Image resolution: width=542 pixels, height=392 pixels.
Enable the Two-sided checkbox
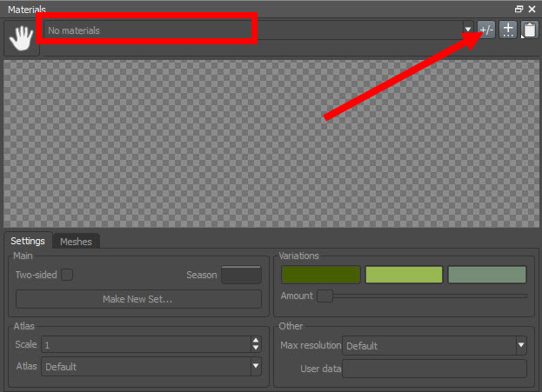tap(67, 275)
